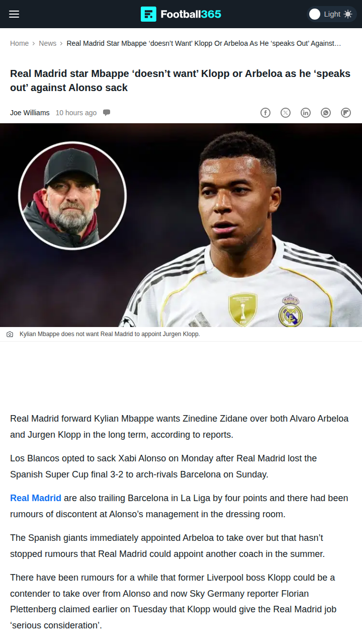Open author Joe Williams page
This screenshot has height=644, width=362.
[30, 113]
